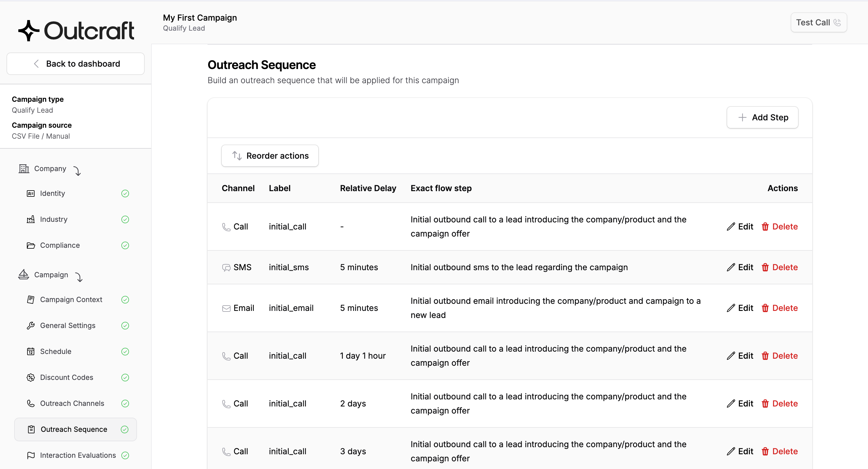This screenshot has height=469, width=868.
Task: Select the '3 days' delay value
Action: [353, 452]
